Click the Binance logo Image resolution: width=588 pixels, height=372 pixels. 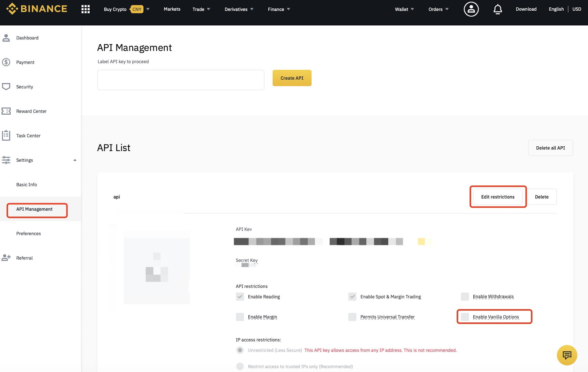[37, 9]
